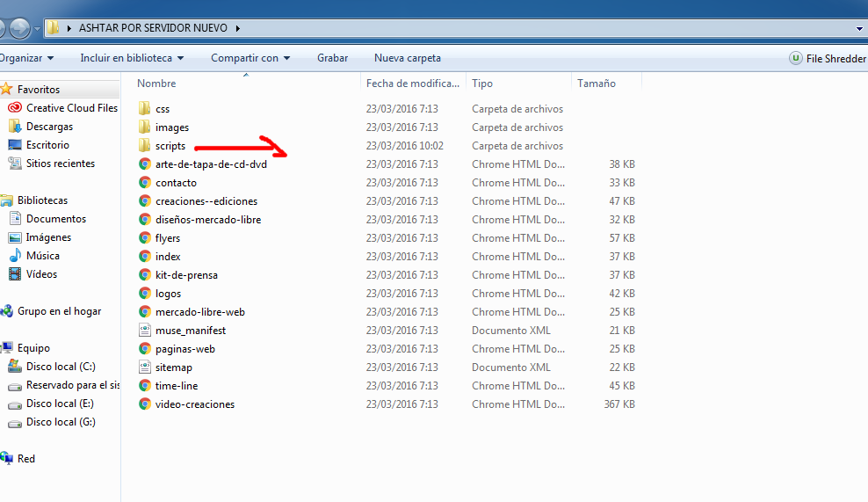Click the 21 KB size of muse_manifest
The height and width of the screenshot is (502, 868).
pos(622,331)
